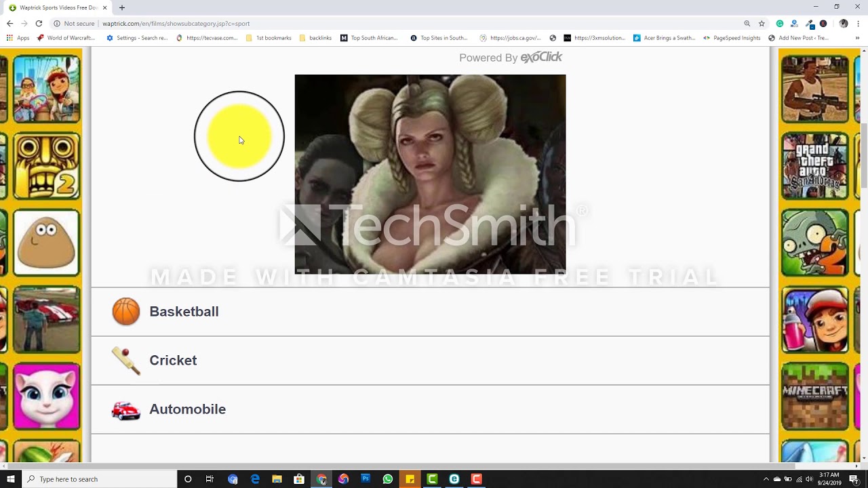Viewport: 868px width, 488px height.
Task: Open the Acer Brings a Swath bookmark
Action: coord(665,38)
